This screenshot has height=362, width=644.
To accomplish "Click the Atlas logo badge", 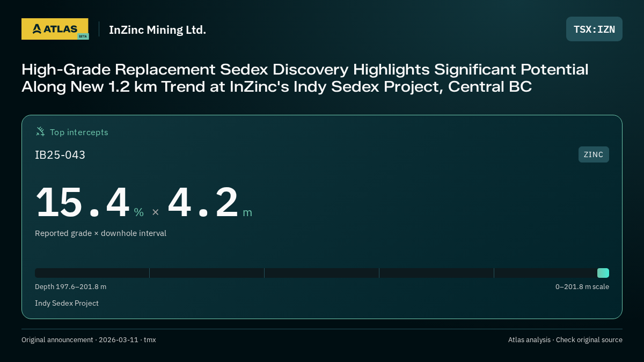I will [x=55, y=29].
